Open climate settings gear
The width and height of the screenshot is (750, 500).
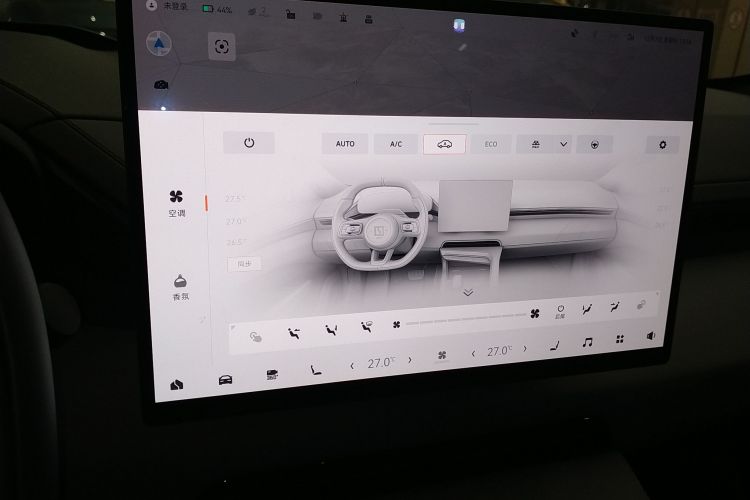click(661, 145)
